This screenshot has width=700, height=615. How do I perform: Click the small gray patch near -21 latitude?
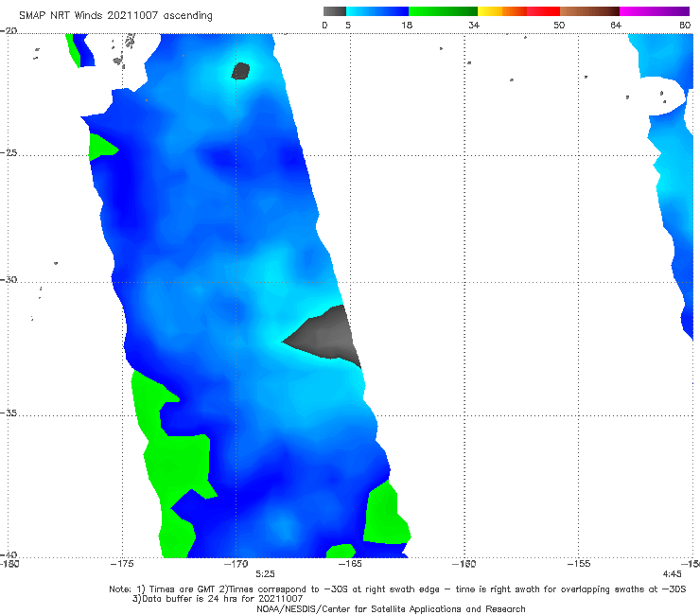240,71
